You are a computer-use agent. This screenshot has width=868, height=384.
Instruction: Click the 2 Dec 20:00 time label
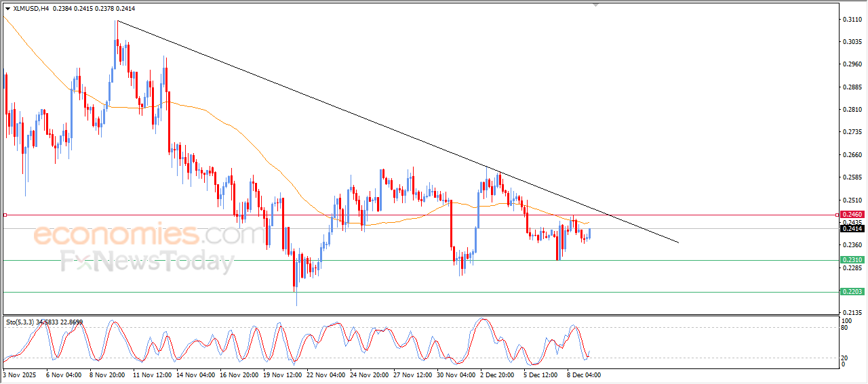point(496,375)
